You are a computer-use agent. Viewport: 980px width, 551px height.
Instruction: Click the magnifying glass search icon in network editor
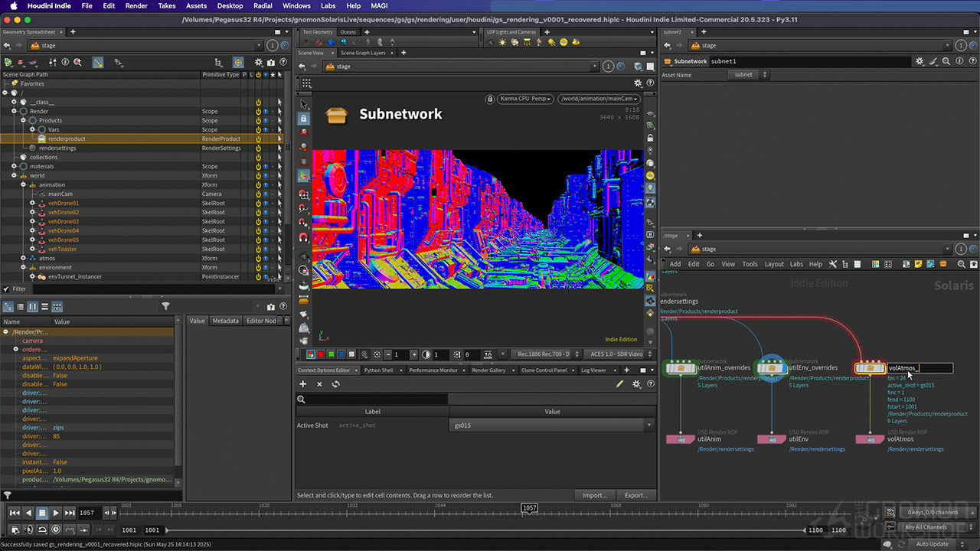[x=961, y=263]
